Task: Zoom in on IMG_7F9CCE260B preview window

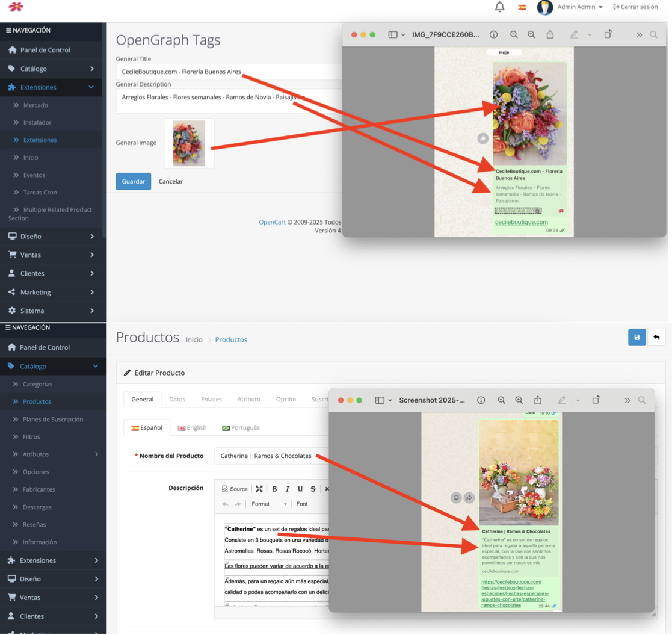Action: [531, 35]
